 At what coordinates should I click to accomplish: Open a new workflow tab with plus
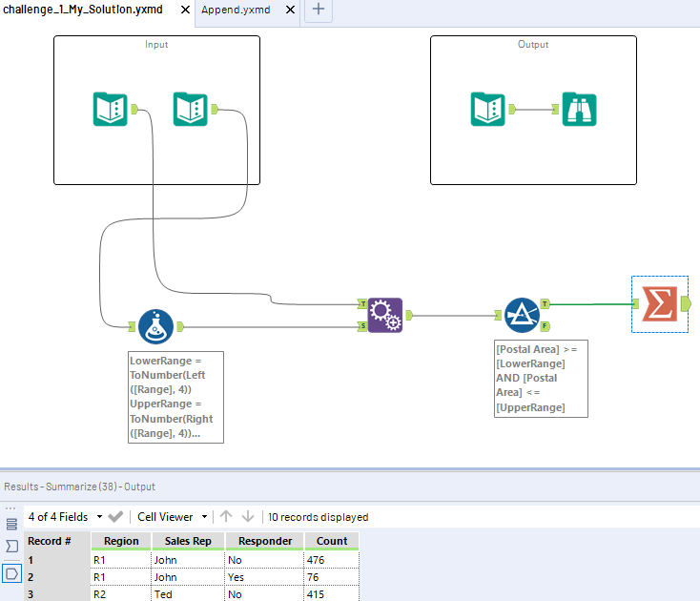[x=319, y=10]
